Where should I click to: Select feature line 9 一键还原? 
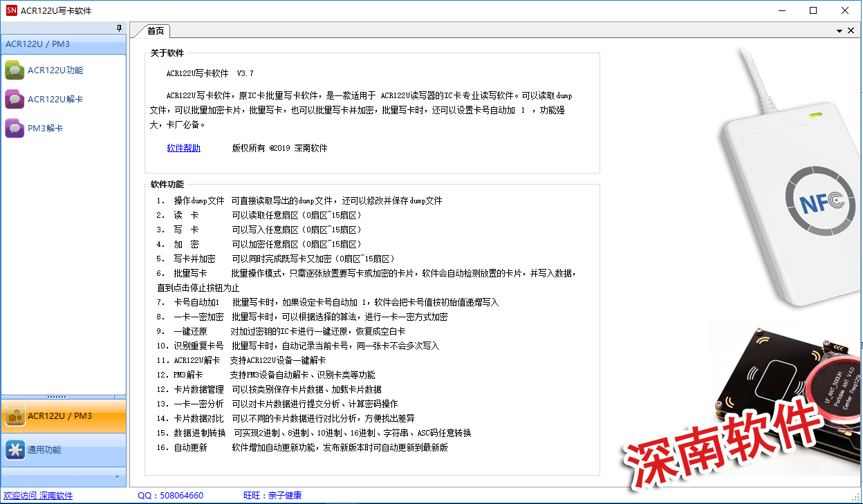tap(281, 331)
